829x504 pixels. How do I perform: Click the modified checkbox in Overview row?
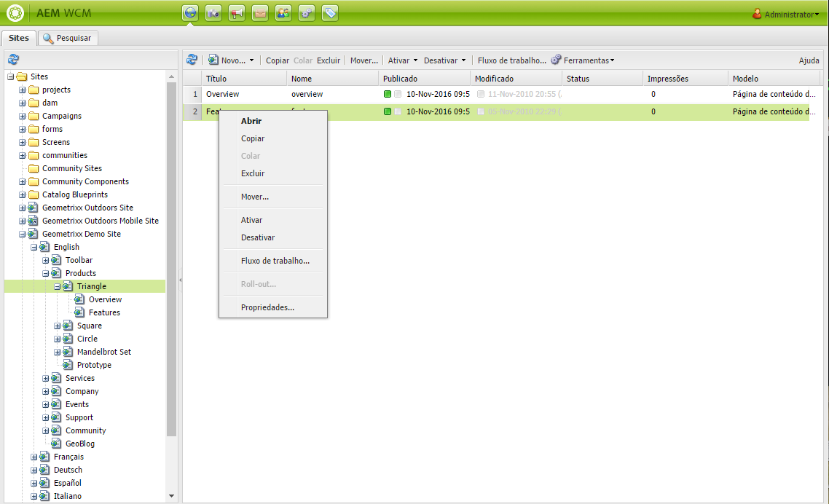pos(481,94)
